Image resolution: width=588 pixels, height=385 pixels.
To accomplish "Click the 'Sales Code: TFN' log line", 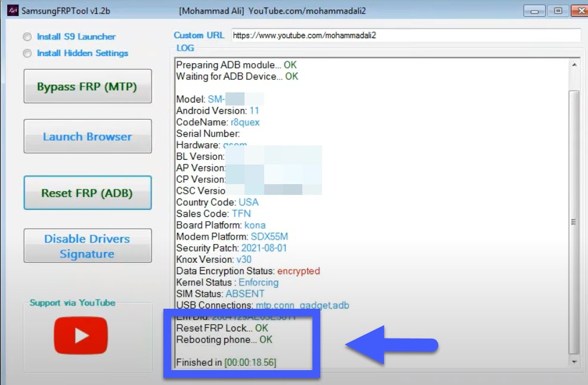I will [213, 214].
